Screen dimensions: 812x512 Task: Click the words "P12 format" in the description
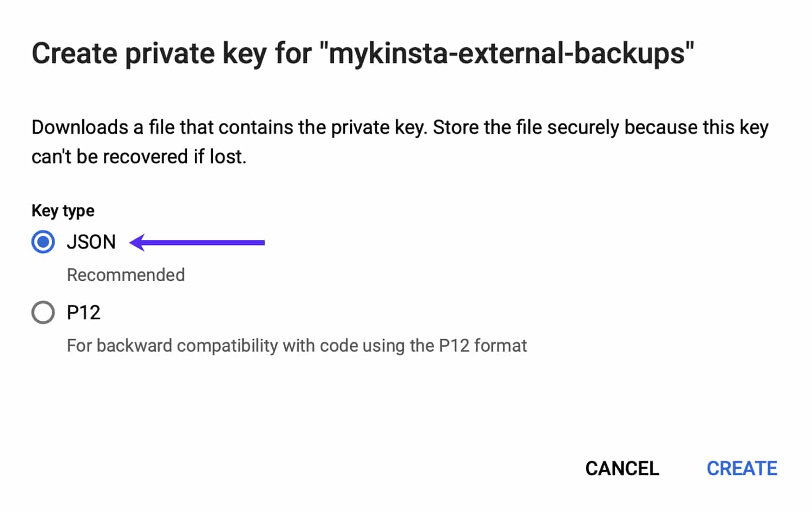click(482, 346)
